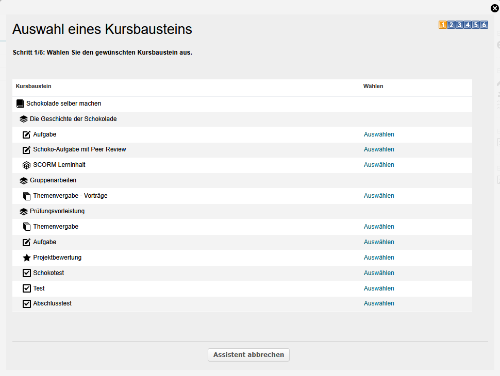Click structure icon beside Prüfungsvorleistung
The image size is (500, 376).
(23, 211)
